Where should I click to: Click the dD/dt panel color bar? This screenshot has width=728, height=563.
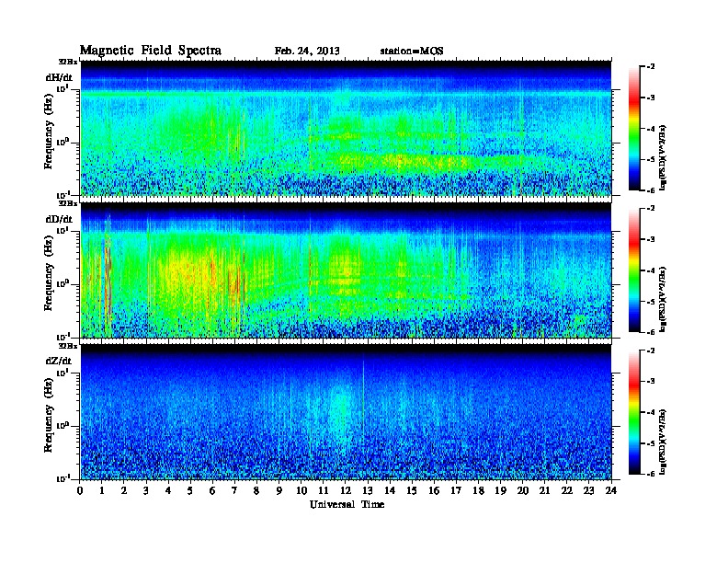[x=634, y=270]
